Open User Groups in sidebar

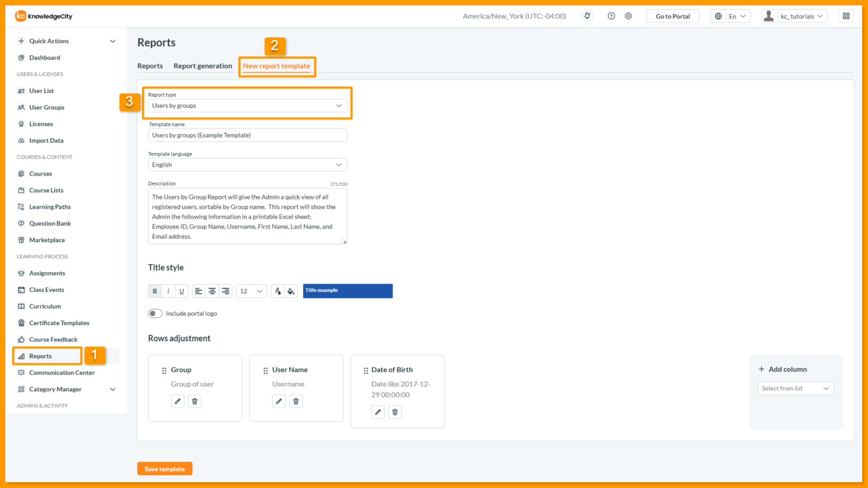coord(47,108)
